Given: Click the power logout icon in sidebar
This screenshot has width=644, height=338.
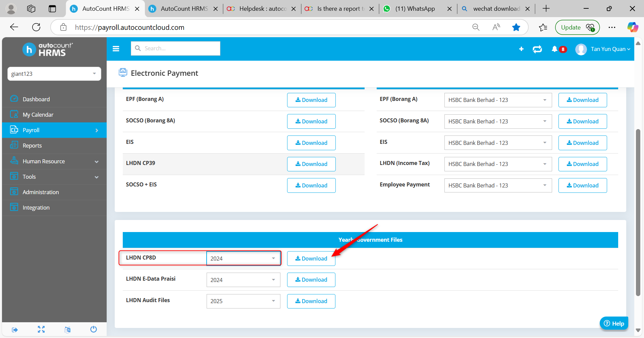Looking at the screenshot, I should coord(94,329).
